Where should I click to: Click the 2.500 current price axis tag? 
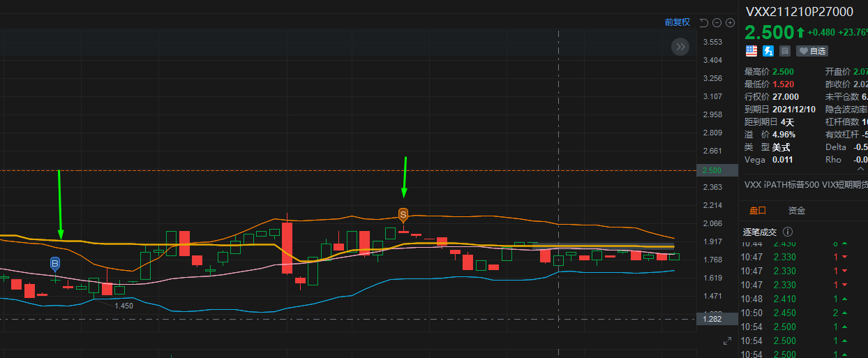718,170
